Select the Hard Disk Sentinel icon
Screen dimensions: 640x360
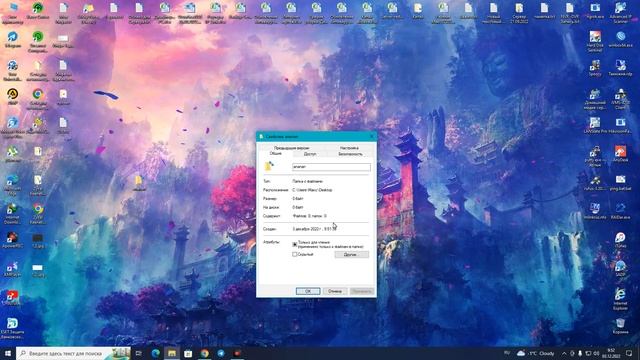595,41
